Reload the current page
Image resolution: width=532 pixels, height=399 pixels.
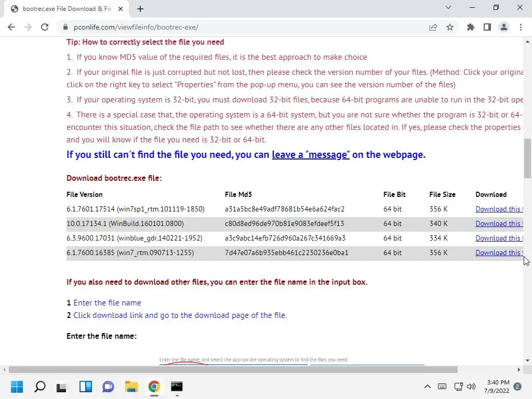(x=45, y=27)
